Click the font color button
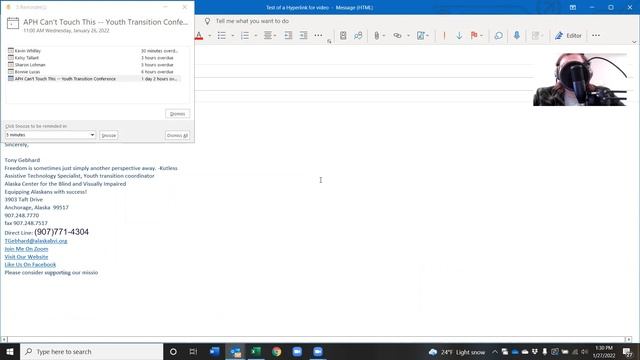Screen dimensions: 640x360 click(x=199, y=36)
